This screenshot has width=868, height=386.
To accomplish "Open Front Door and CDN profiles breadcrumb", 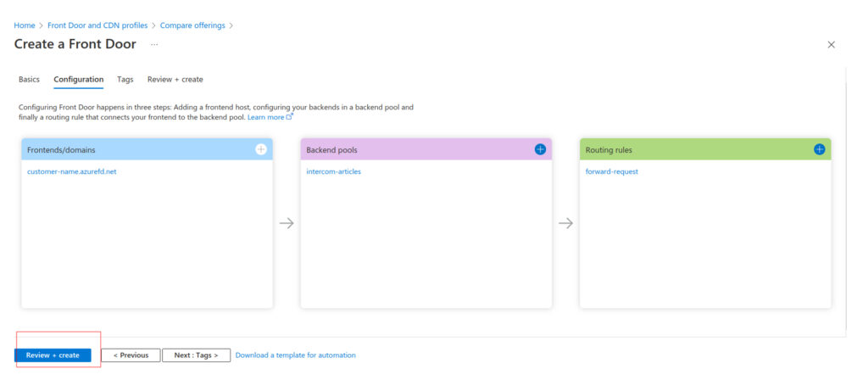I will coord(97,25).
